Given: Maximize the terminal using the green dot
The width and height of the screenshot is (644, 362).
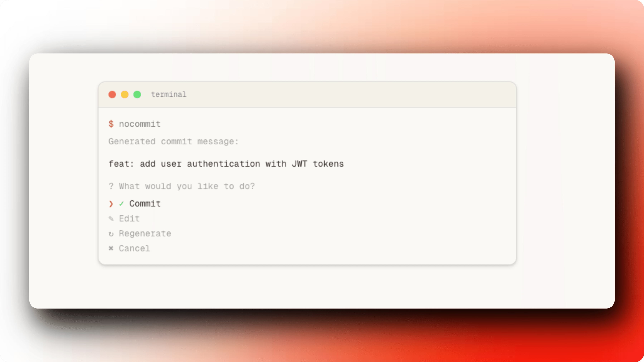Looking at the screenshot, I should pyautogui.click(x=137, y=95).
